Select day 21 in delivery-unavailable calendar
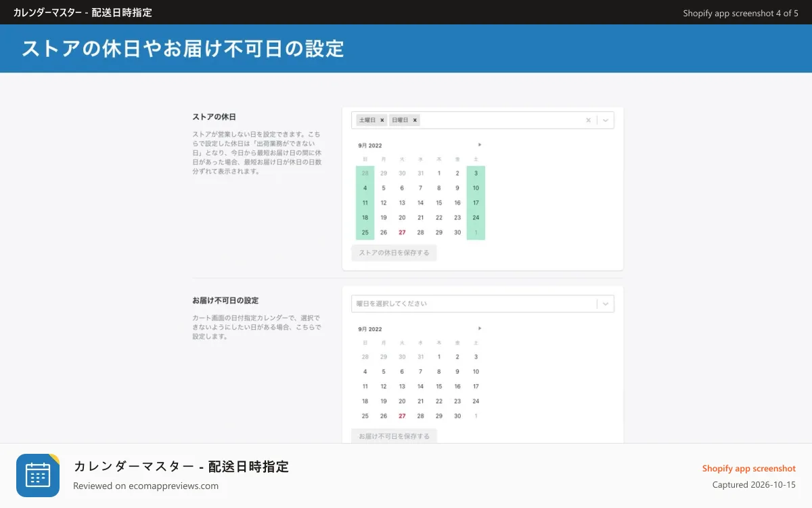812x508 pixels. (420, 402)
